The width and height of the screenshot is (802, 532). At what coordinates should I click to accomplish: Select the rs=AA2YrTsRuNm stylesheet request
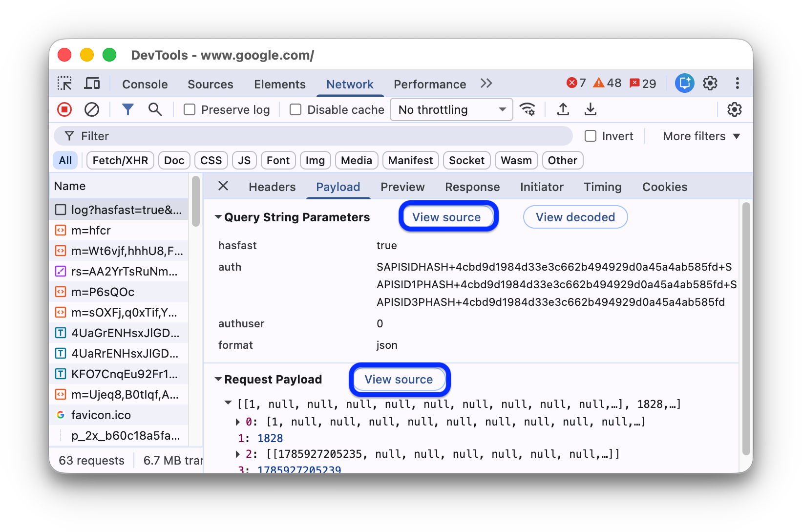tap(119, 271)
